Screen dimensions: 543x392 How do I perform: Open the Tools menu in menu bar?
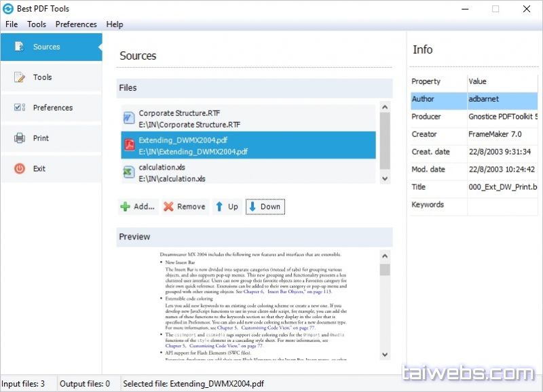[x=37, y=24]
